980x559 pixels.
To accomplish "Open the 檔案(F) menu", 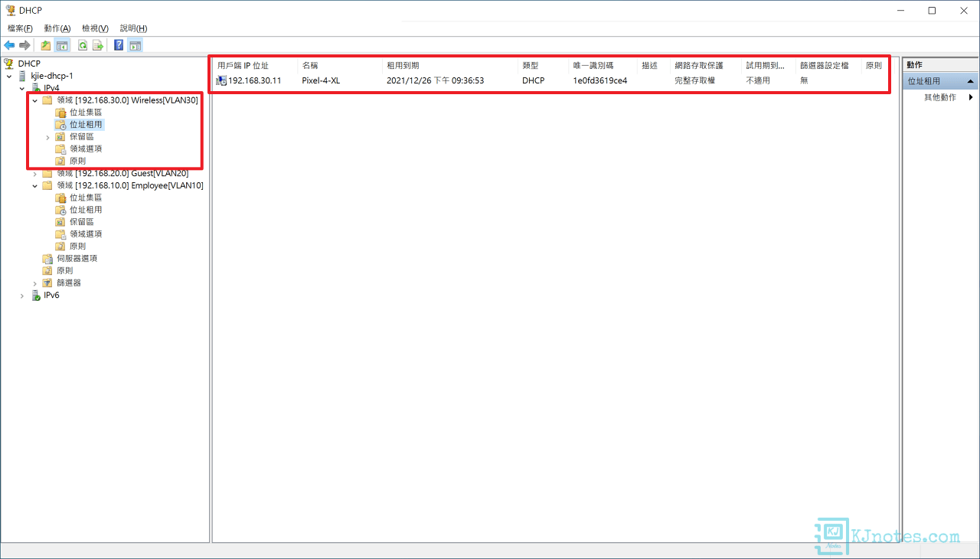I will (20, 28).
